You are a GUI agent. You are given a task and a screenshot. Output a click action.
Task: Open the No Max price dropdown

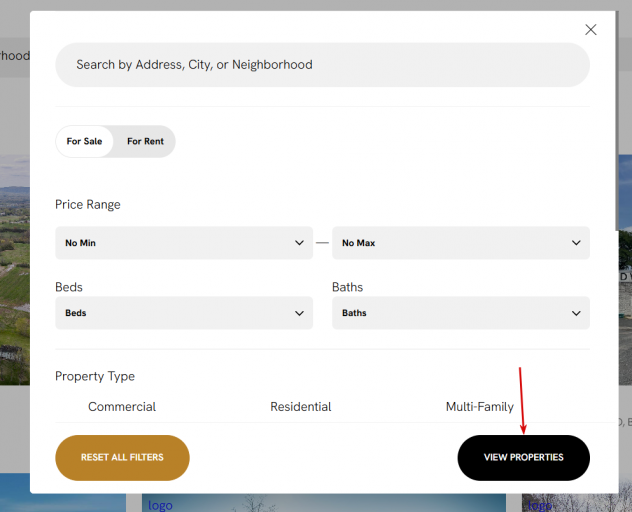point(461,243)
